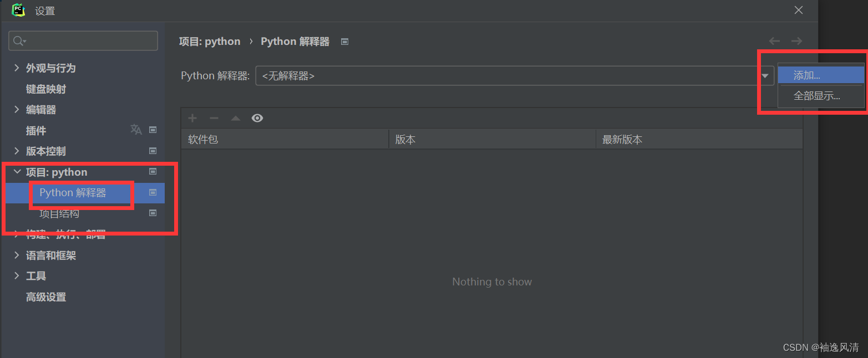Expand the 语言和框架 section

pyautogui.click(x=17, y=255)
